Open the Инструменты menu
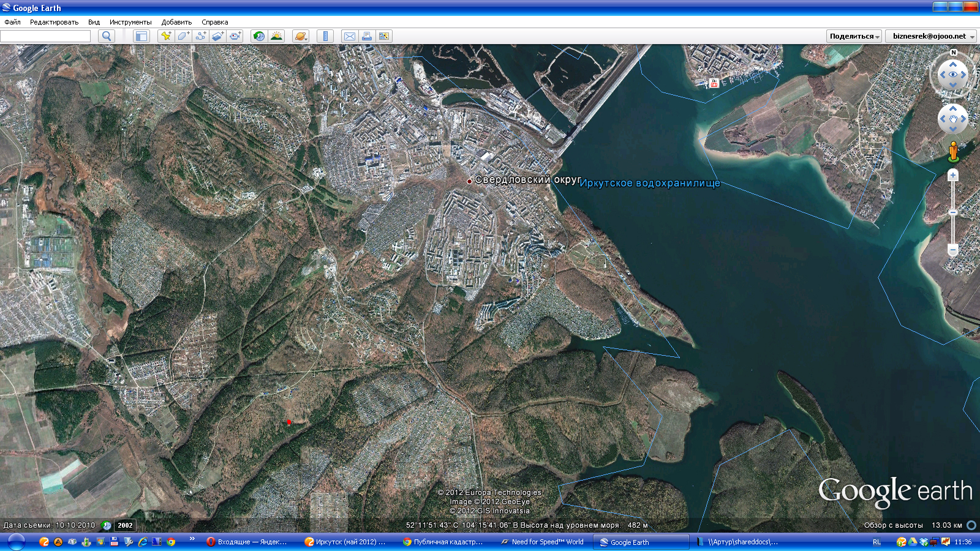The height and width of the screenshot is (551, 980). (x=130, y=22)
